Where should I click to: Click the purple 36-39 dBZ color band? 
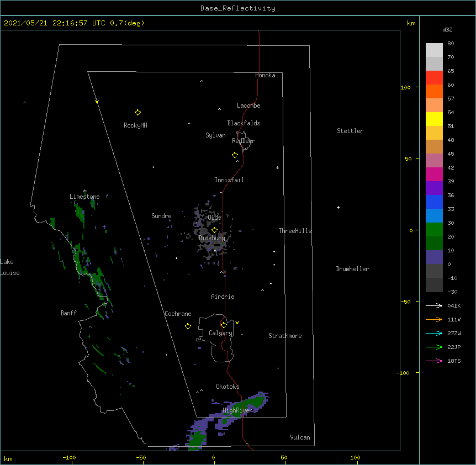[x=434, y=188]
